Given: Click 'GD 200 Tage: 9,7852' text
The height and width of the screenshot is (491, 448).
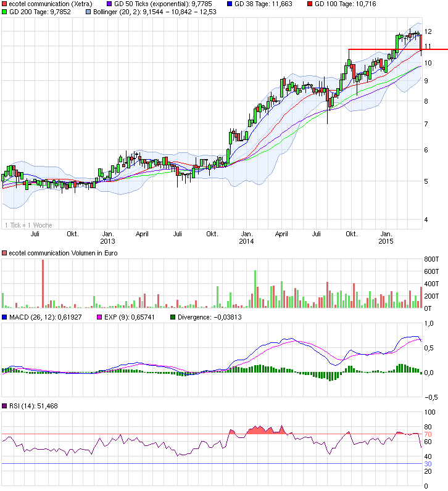Looking at the screenshot, I should [x=40, y=12].
